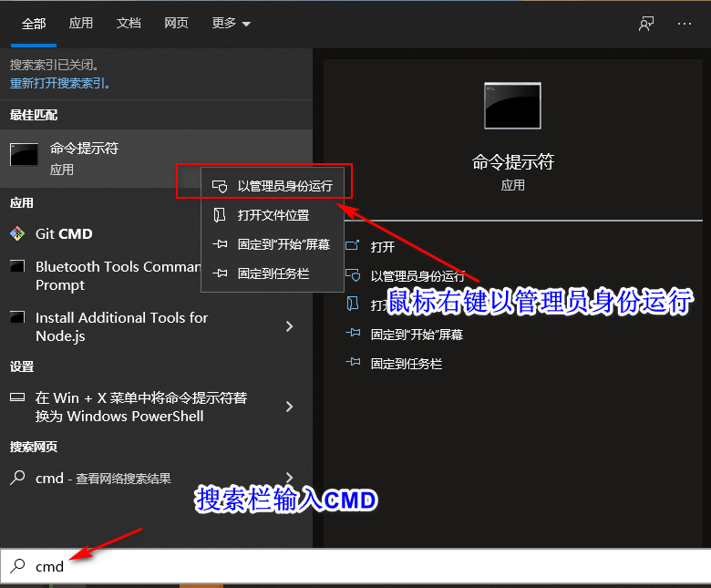Click 以管理员身份运行 in preview pane

pos(417,276)
